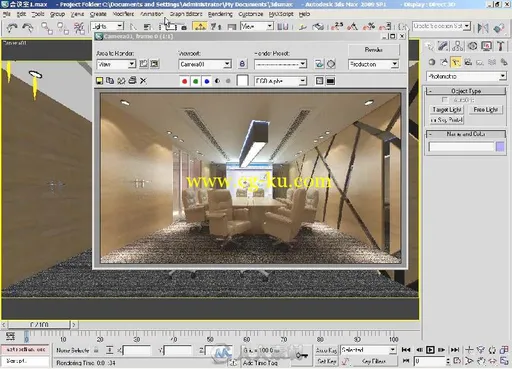Activate the Unlink Selection tool
The width and height of the screenshot is (512, 369).
tap(62, 28)
